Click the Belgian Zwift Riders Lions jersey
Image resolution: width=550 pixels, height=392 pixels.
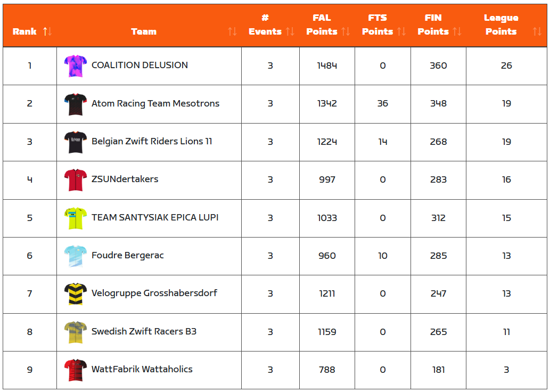coord(75,142)
